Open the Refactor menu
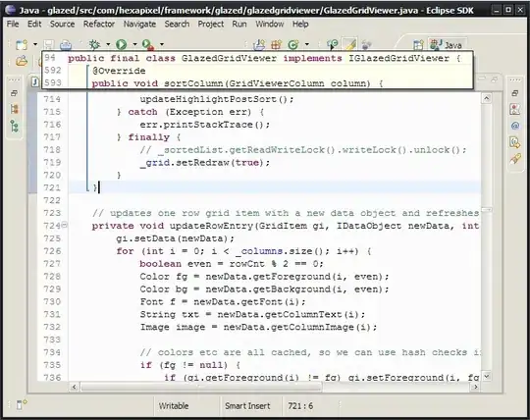This screenshot has width=530, height=420. coord(99,24)
